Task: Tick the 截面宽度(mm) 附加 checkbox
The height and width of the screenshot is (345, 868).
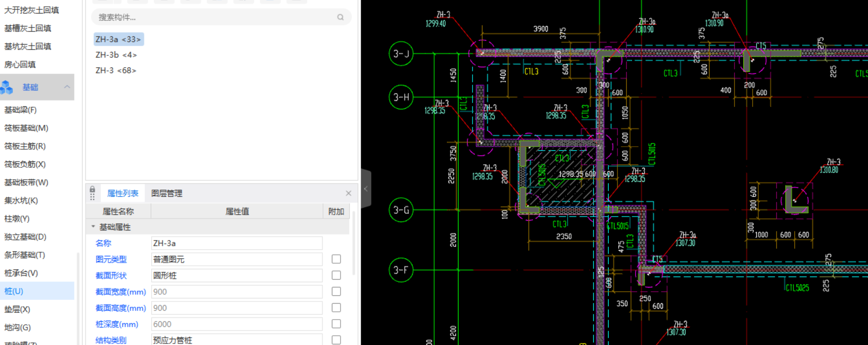Action: pos(336,292)
